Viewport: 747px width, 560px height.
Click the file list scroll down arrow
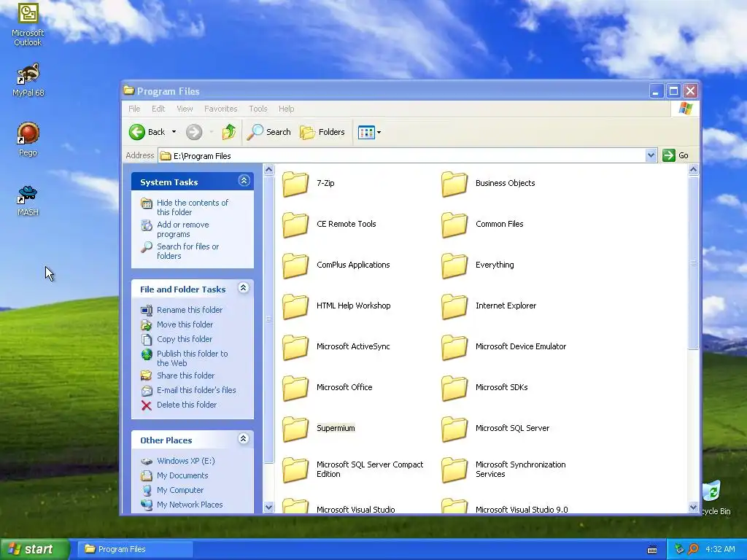click(x=694, y=507)
